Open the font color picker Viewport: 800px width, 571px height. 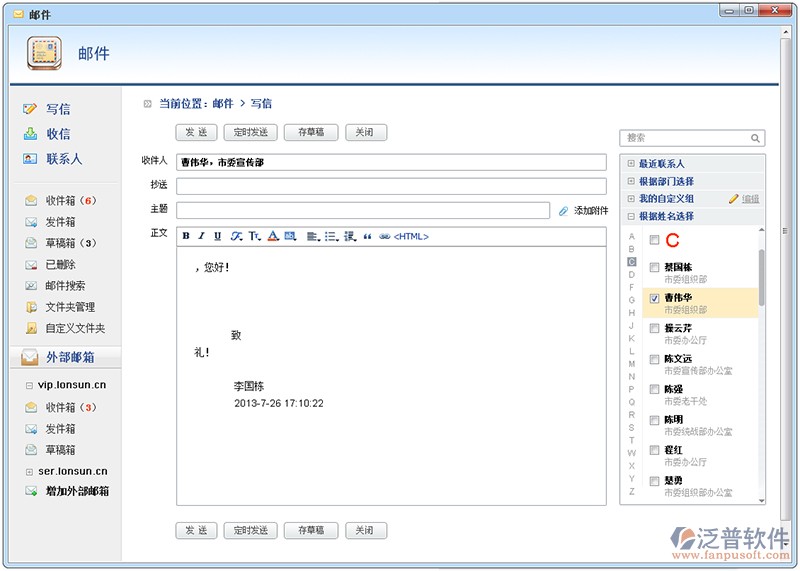(x=272, y=237)
